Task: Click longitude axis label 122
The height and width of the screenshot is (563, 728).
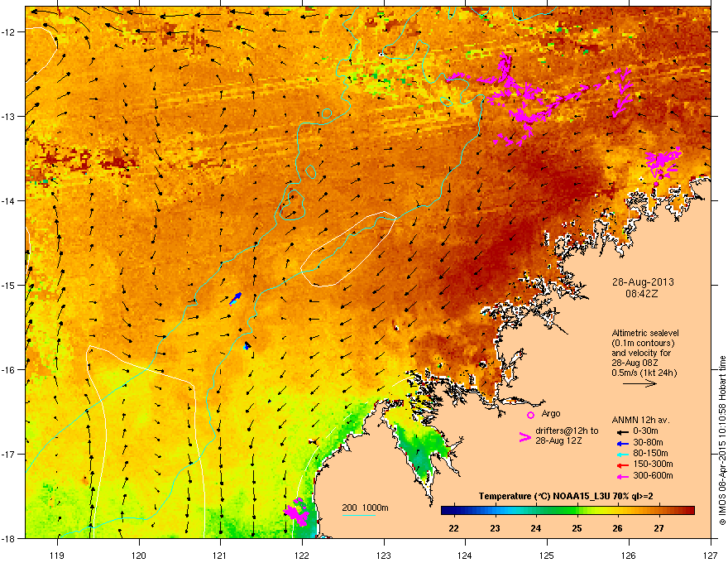Action: [x=302, y=555]
